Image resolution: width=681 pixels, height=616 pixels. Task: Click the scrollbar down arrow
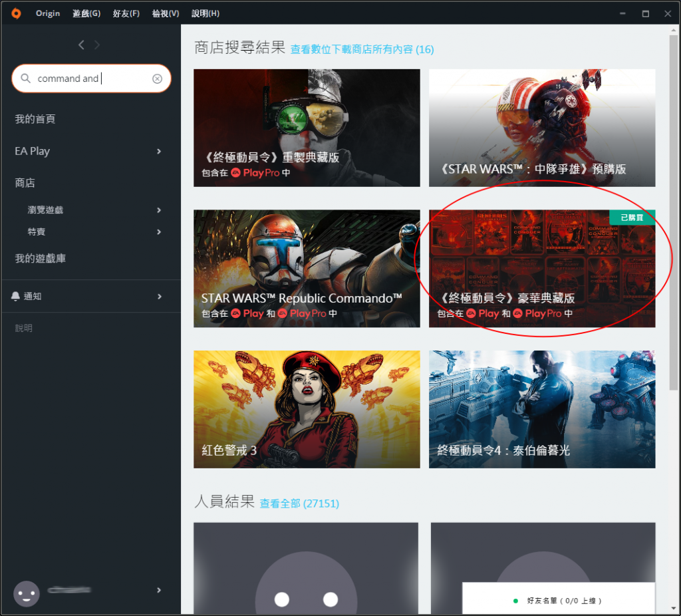[x=674, y=608]
